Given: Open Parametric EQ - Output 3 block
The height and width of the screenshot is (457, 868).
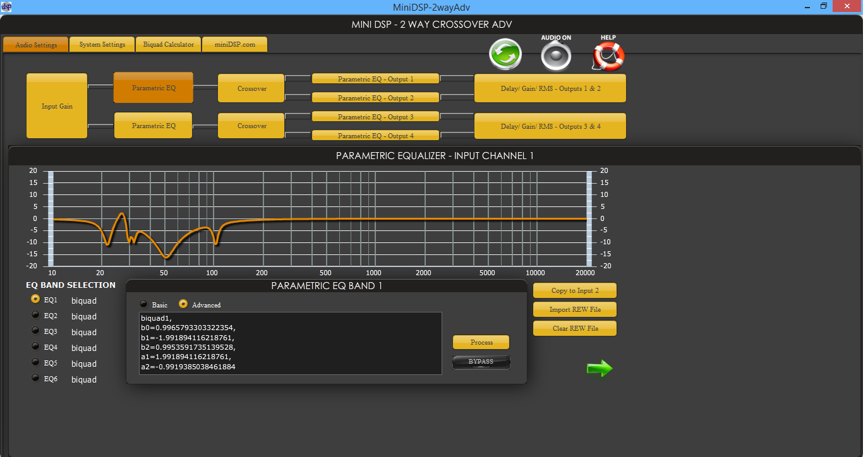Looking at the screenshot, I should 375,117.
